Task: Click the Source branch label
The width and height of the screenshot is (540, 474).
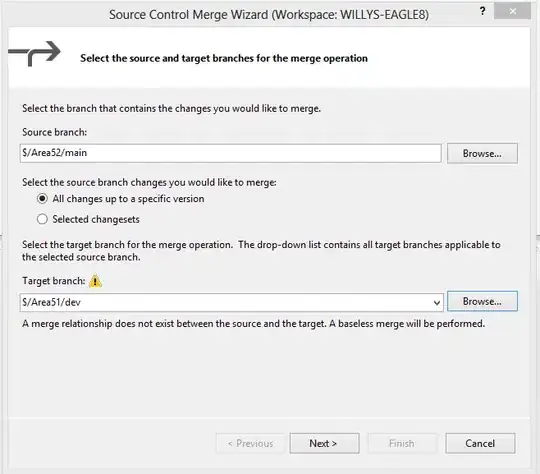Action: point(54,132)
